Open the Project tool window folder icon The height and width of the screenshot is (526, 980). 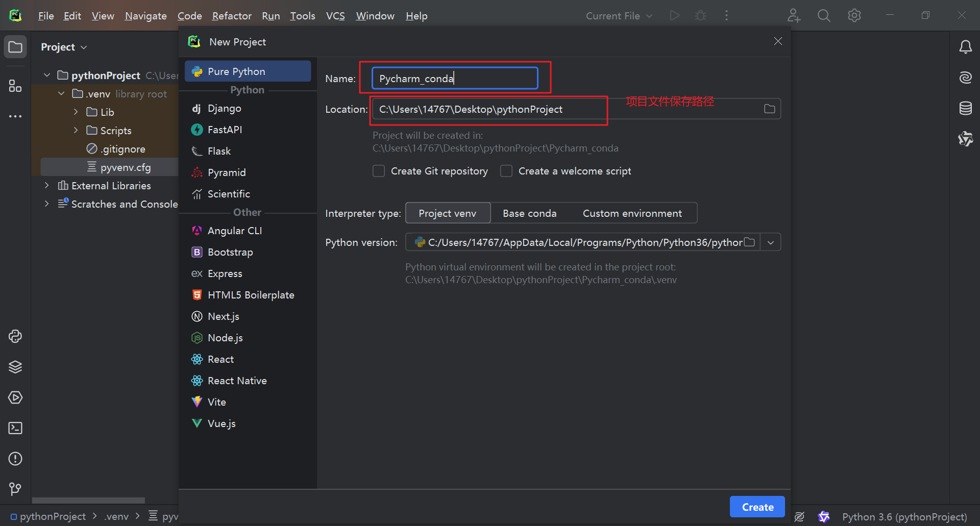(15, 47)
